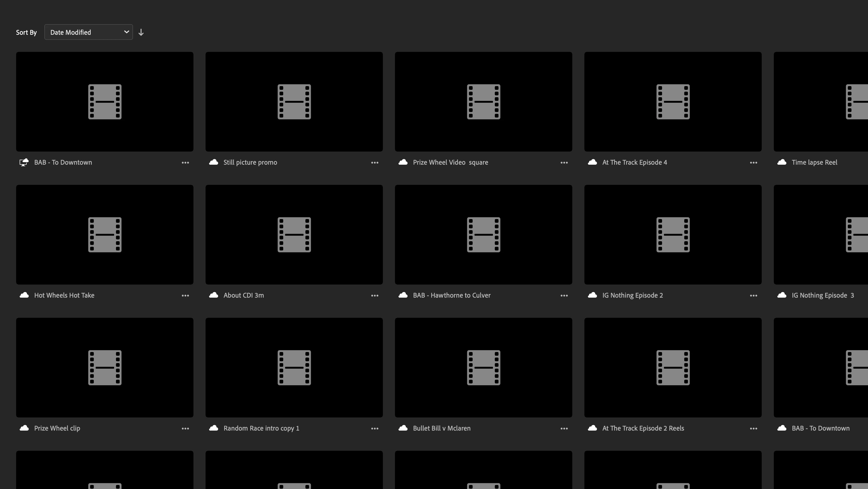This screenshot has width=868, height=489.
Task: Click the At The Track Episode 2 Reels title
Action: (x=643, y=428)
